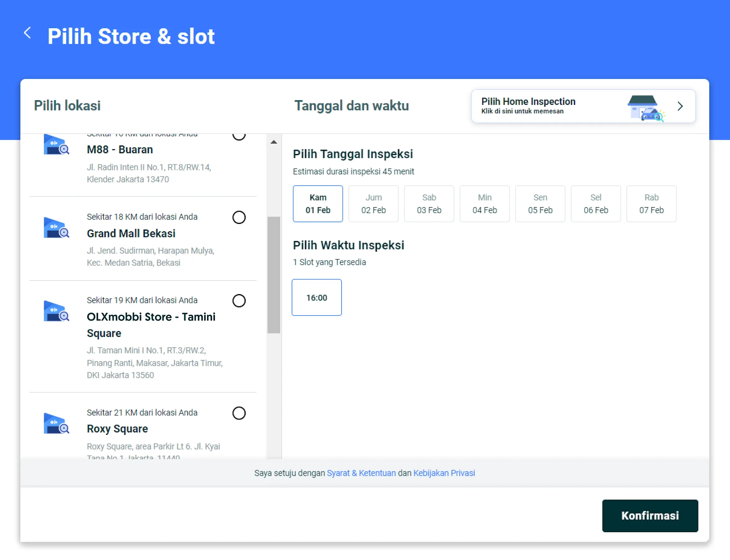This screenshot has height=560, width=730.
Task: Click the M88 - Buaran store icon
Action: 56,144
